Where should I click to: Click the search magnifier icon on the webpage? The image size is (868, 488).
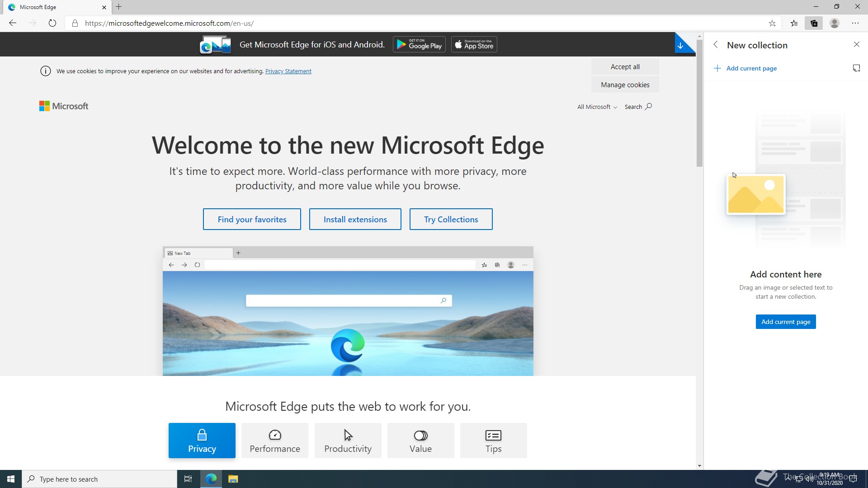click(x=649, y=107)
